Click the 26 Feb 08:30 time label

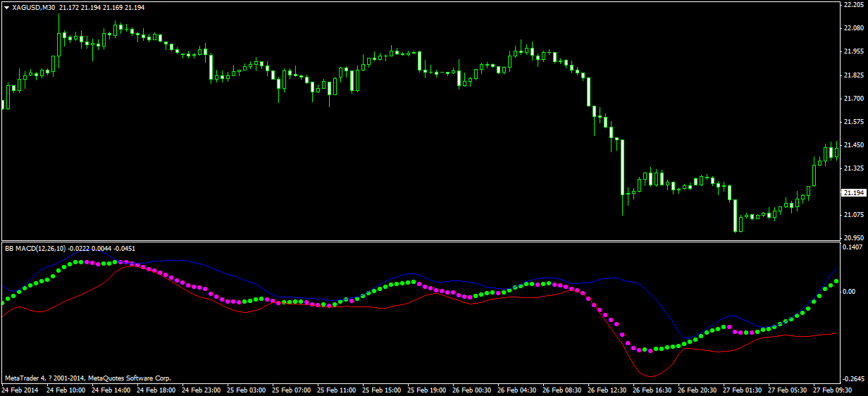click(x=562, y=390)
